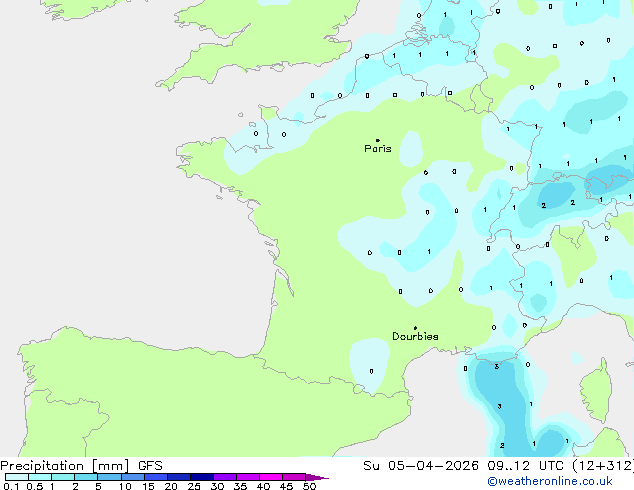
Task: Click the Dourbies city label
Action: pyautogui.click(x=415, y=336)
